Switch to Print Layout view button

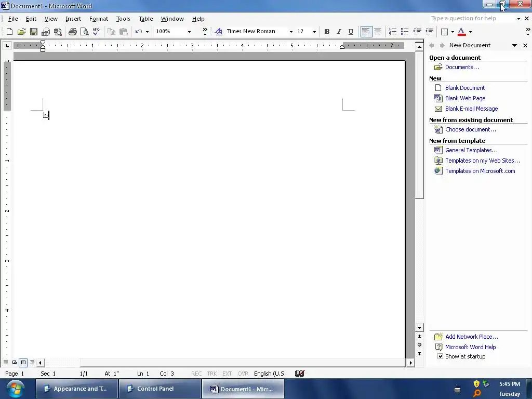coord(23,362)
